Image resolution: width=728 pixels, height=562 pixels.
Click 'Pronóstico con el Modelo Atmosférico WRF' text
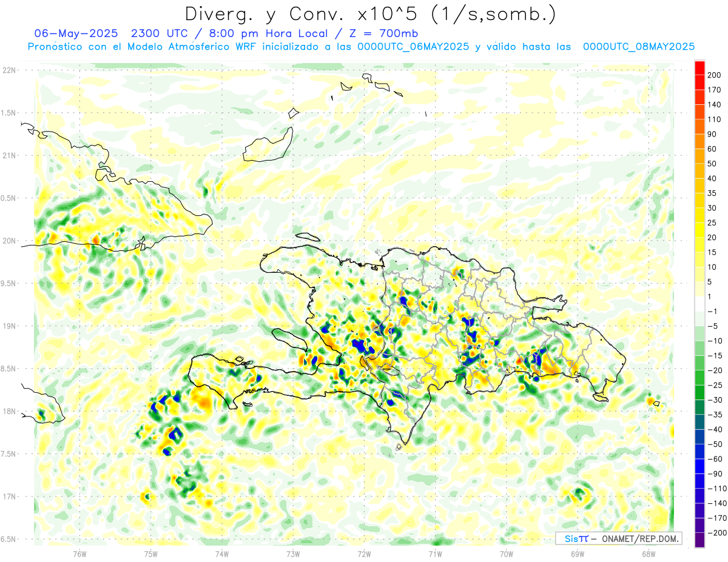click(143, 47)
